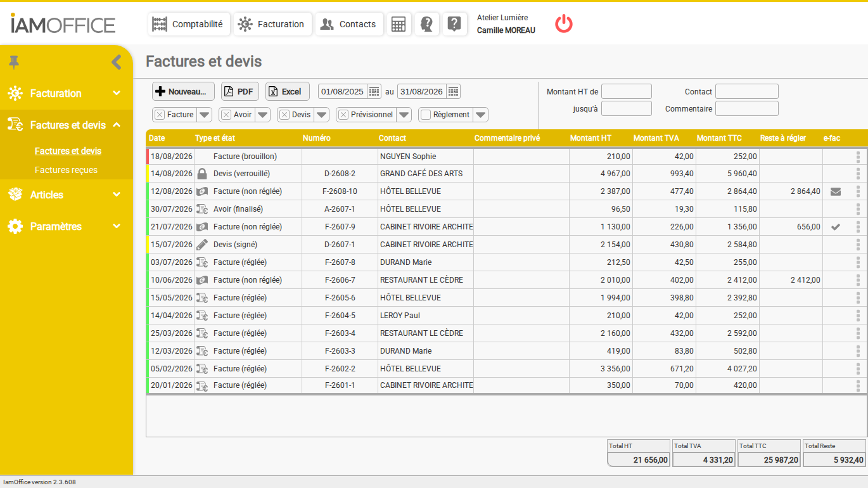Click the sidebar pin icon

[14, 61]
